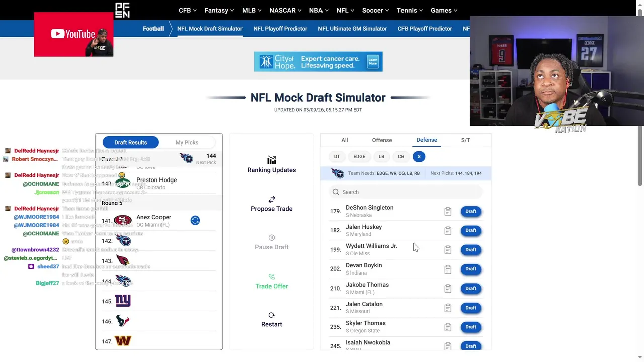Screen dimensions: 644x362
Task: Click the YouTube logo overlay
Action: click(x=73, y=34)
